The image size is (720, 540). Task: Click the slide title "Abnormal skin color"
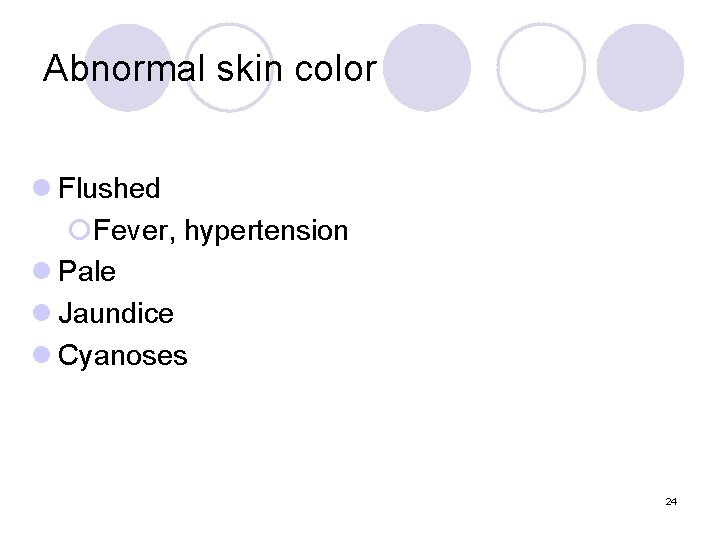(210, 69)
